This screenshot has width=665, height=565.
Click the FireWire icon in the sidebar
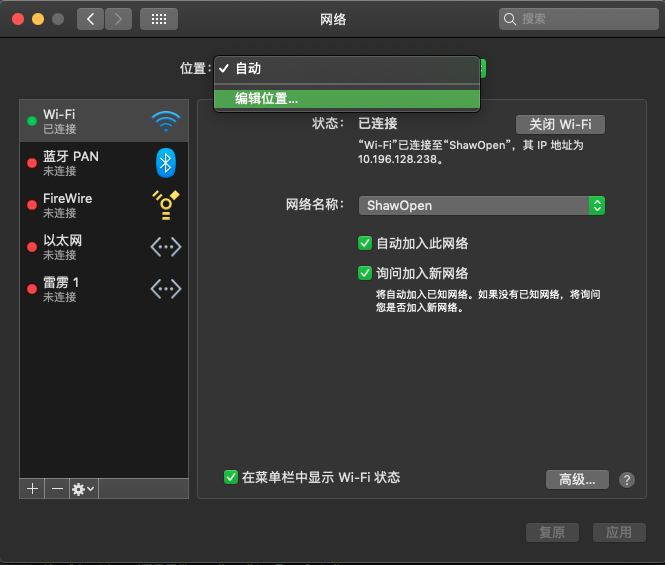(x=166, y=205)
